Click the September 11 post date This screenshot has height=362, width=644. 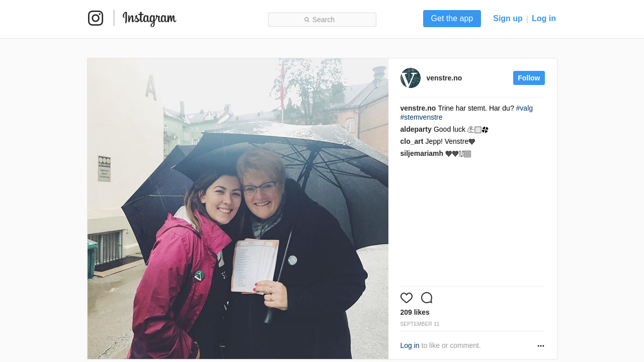(420, 324)
